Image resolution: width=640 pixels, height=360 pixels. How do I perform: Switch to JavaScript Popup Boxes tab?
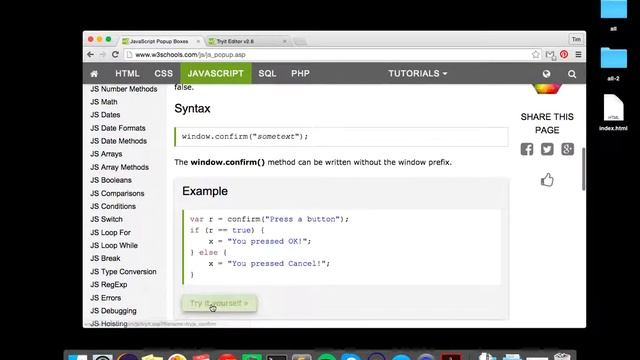[159, 41]
